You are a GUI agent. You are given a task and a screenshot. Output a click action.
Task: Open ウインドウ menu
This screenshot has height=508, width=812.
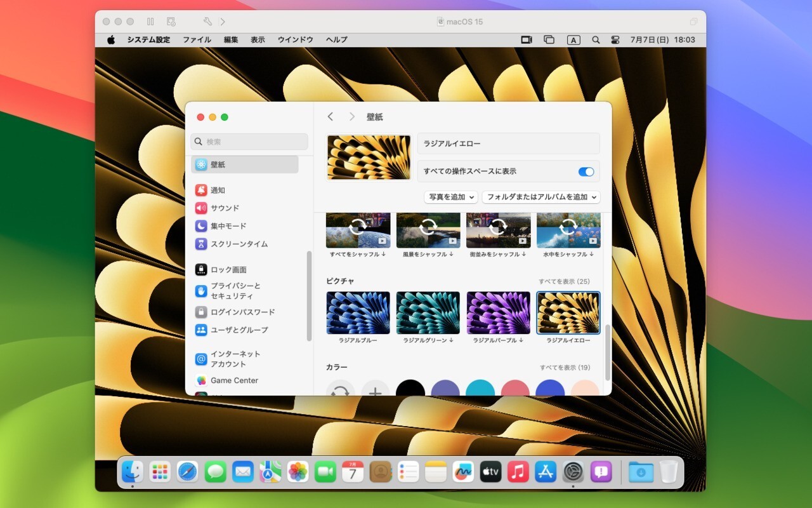296,39
